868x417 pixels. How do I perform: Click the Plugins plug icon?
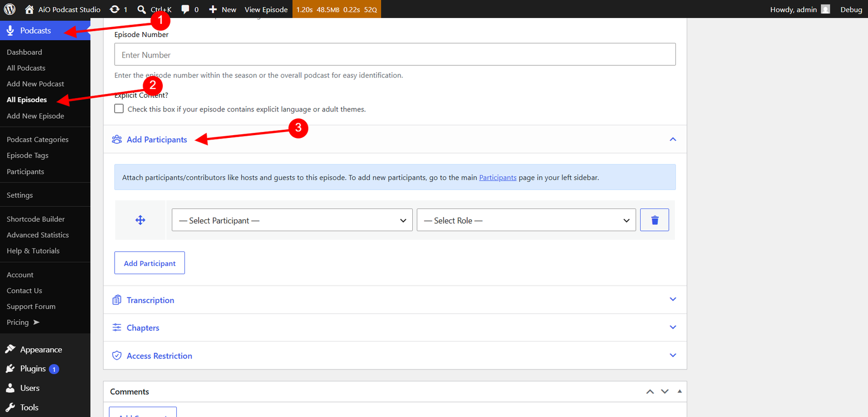[x=10, y=369]
